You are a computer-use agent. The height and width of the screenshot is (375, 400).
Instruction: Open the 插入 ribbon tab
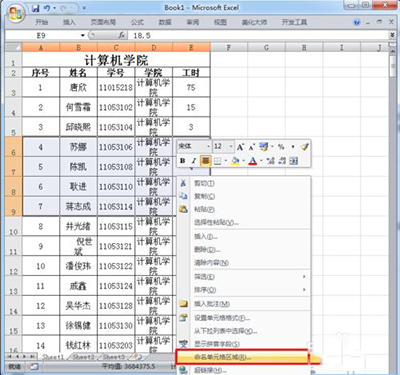tap(69, 22)
